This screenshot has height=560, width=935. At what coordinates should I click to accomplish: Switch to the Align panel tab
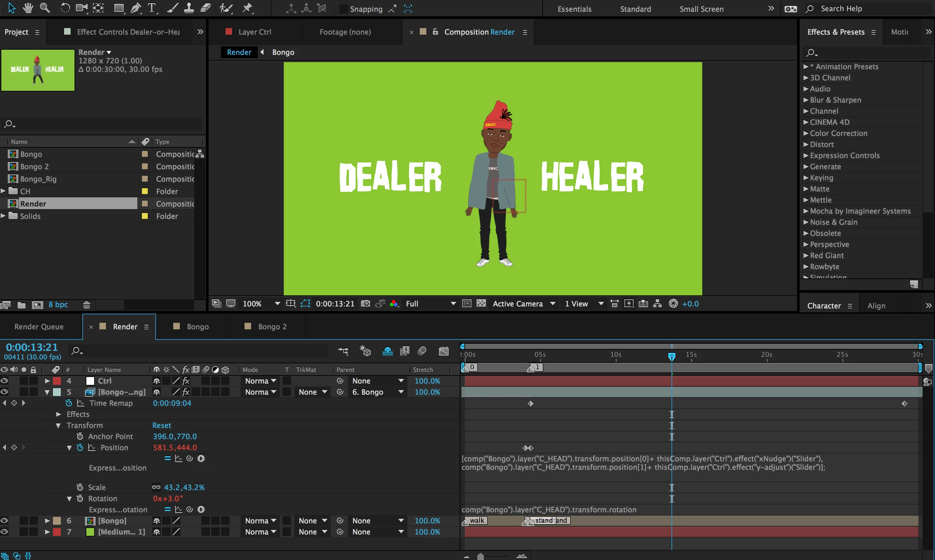pos(876,306)
